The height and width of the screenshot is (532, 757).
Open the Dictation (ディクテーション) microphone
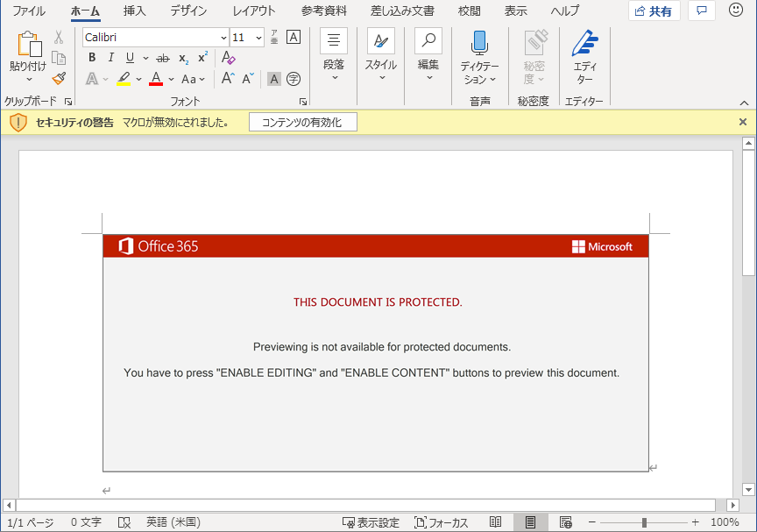pyautogui.click(x=479, y=57)
